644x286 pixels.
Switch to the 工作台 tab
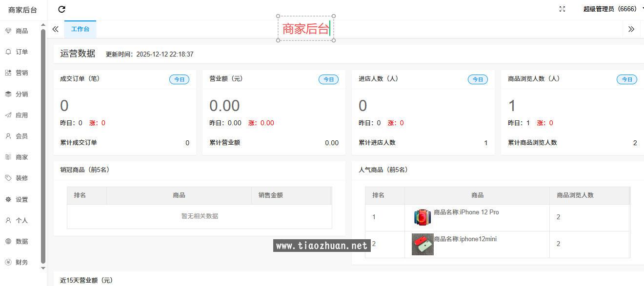80,29
